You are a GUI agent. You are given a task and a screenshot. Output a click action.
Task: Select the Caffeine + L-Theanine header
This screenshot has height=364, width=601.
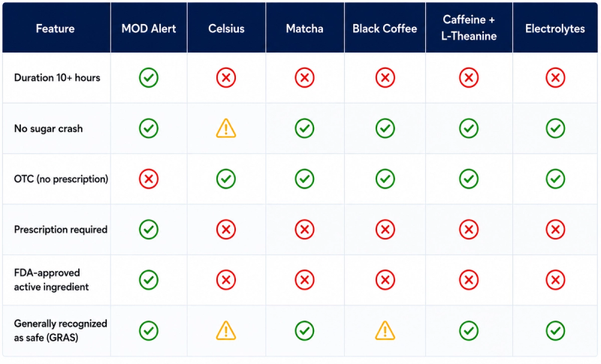469,28
